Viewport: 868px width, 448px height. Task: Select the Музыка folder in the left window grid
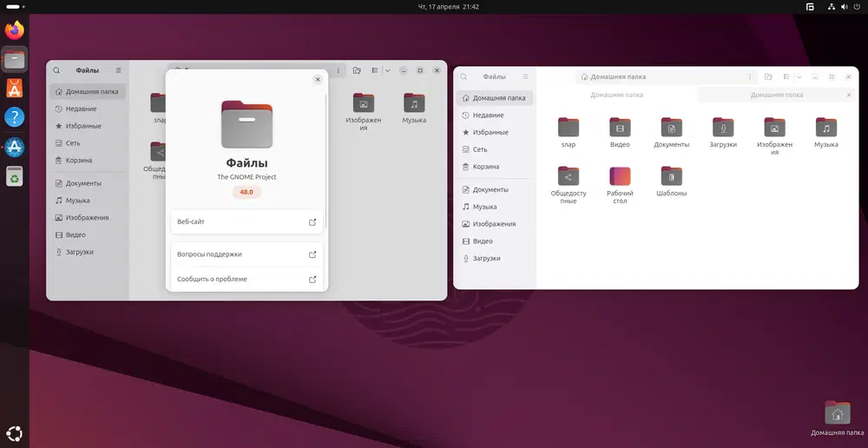[x=414, y=108]
